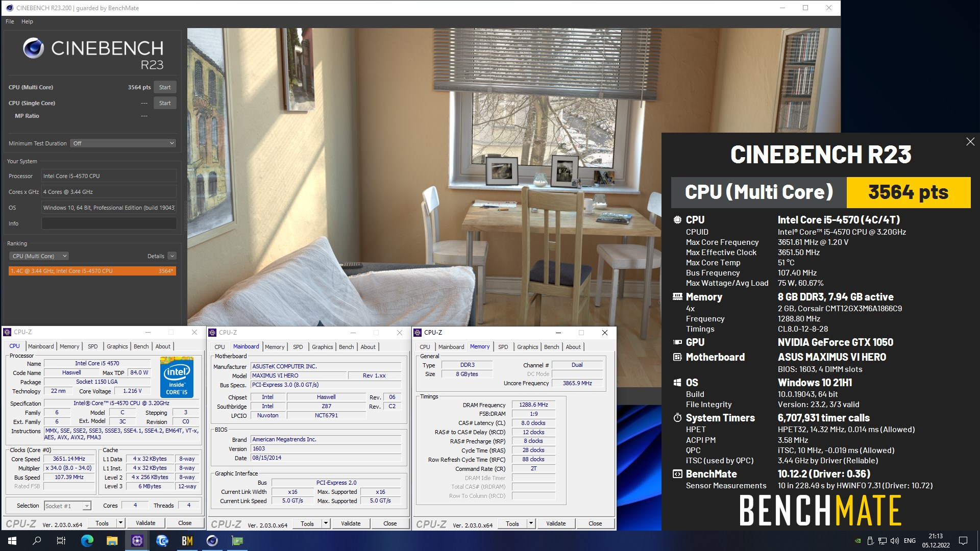Viewport: 980px width, 551px height.
Task: Open the Windows Start menu
Action: tap(12, 541)
